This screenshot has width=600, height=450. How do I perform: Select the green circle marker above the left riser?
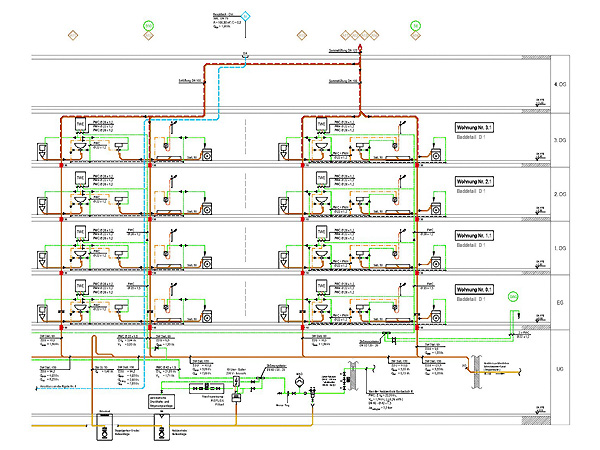[x=148, y=26]
